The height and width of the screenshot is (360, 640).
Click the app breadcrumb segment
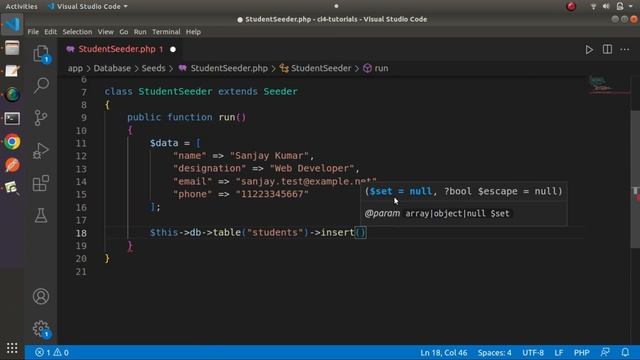(75, 68)
